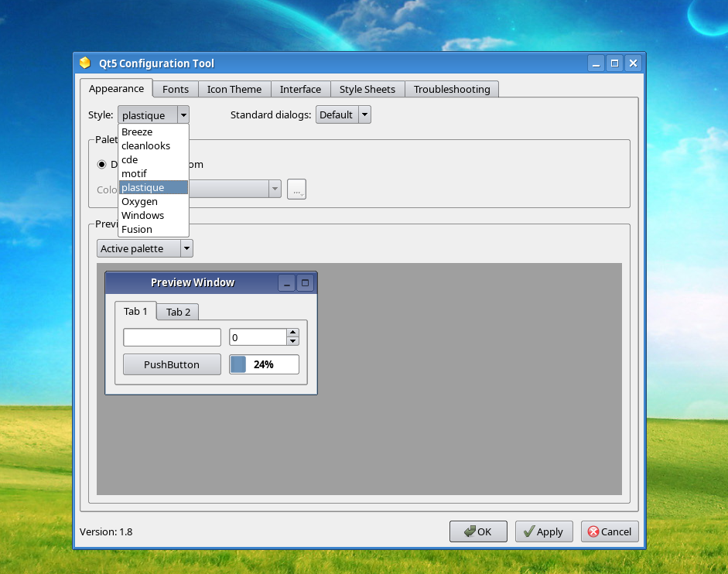Maximize the Qt5 Configuration Tool window
Screen dimensions: 728x574
(x=615, y=63)
